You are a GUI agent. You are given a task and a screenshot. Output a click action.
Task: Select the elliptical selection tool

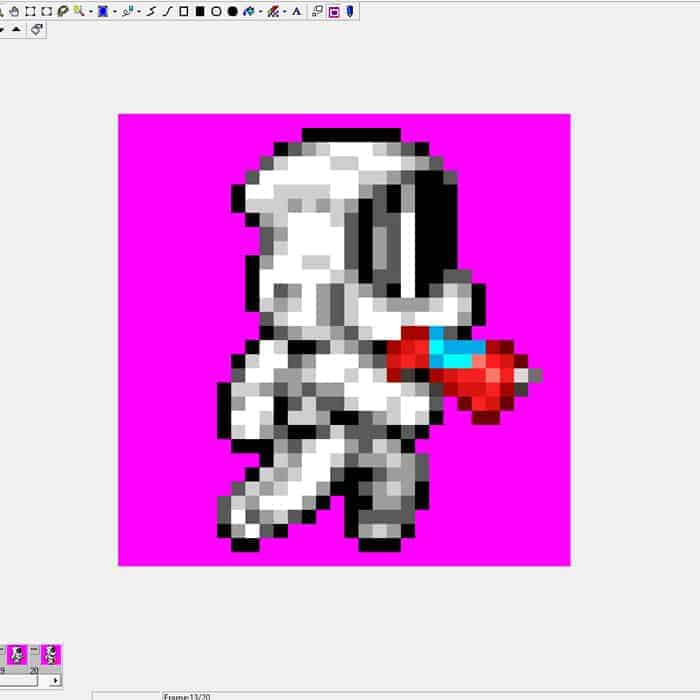tap(46, 12)
